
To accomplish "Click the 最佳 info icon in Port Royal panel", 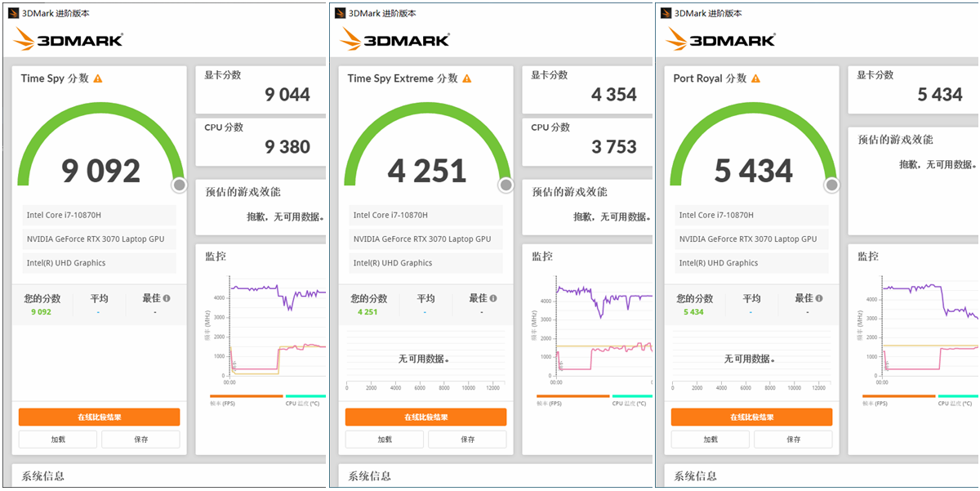I will 819,299.
